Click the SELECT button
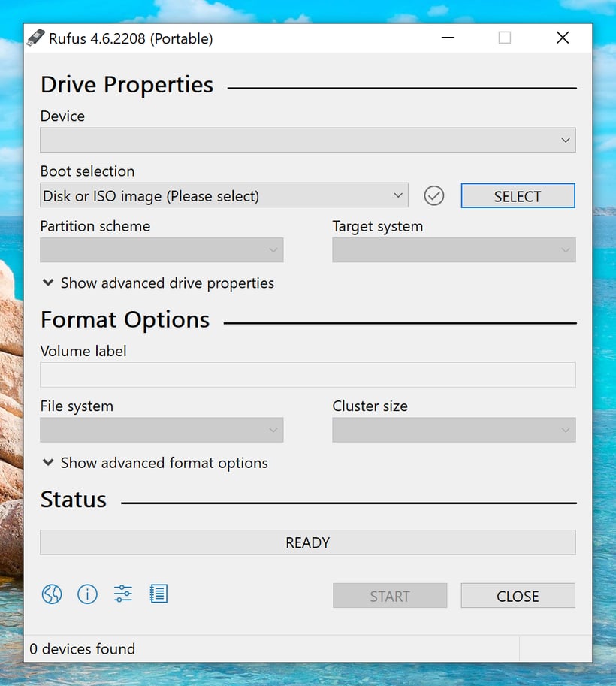616x686 pixels. (x=518, y=196)
